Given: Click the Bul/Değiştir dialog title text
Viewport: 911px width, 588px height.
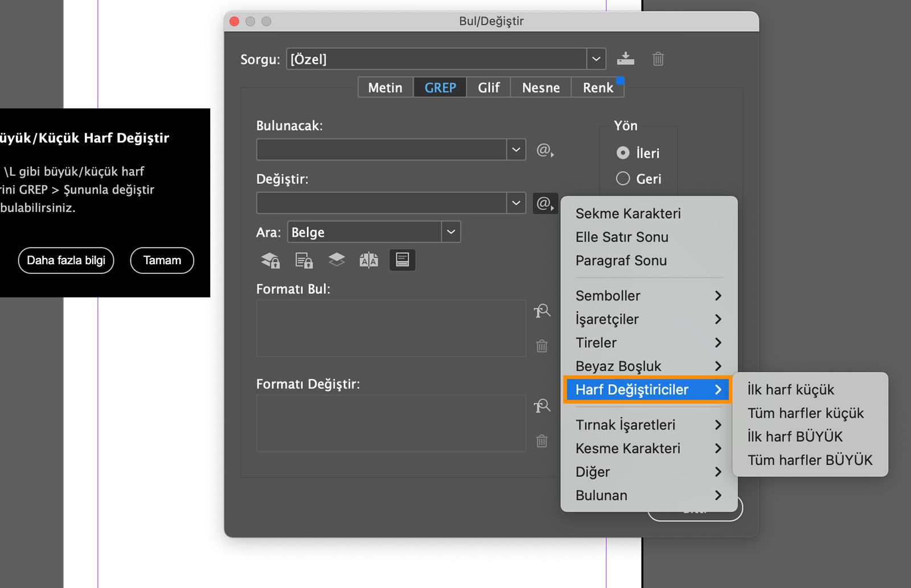Looking at the screenshot, I should (x=491, y=21).
